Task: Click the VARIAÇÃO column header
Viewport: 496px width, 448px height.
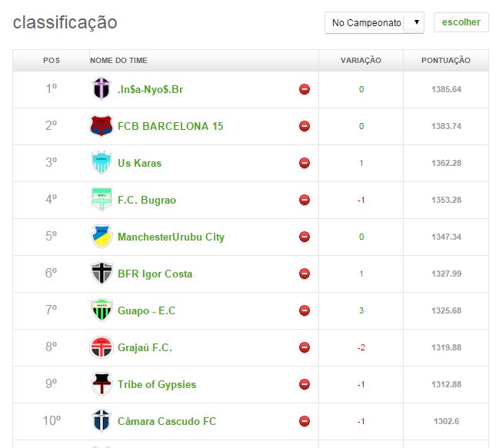Action: pyautogui.click(x=361, y=61)
